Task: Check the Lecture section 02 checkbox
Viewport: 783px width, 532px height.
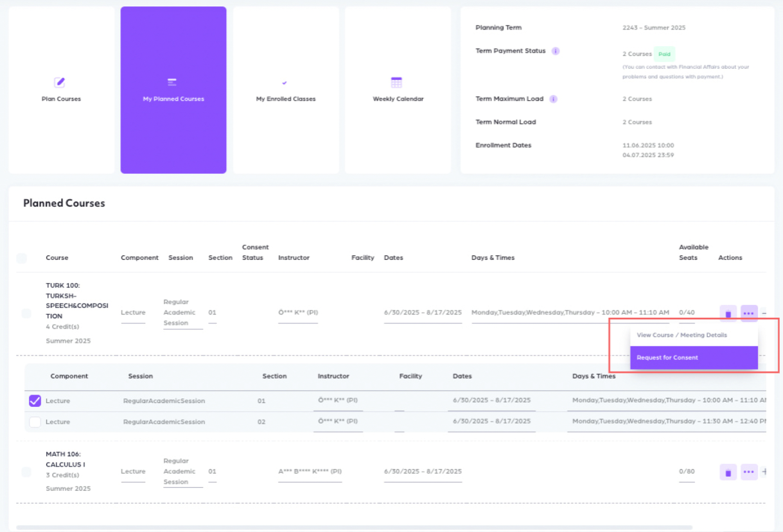Action: click(35, 422)
